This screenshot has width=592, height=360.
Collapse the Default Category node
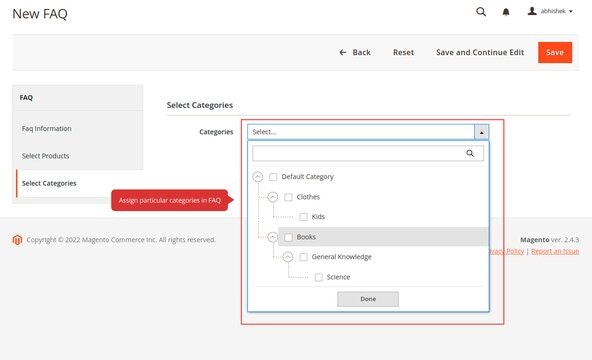pyautogui.click(x=257, y=177)
